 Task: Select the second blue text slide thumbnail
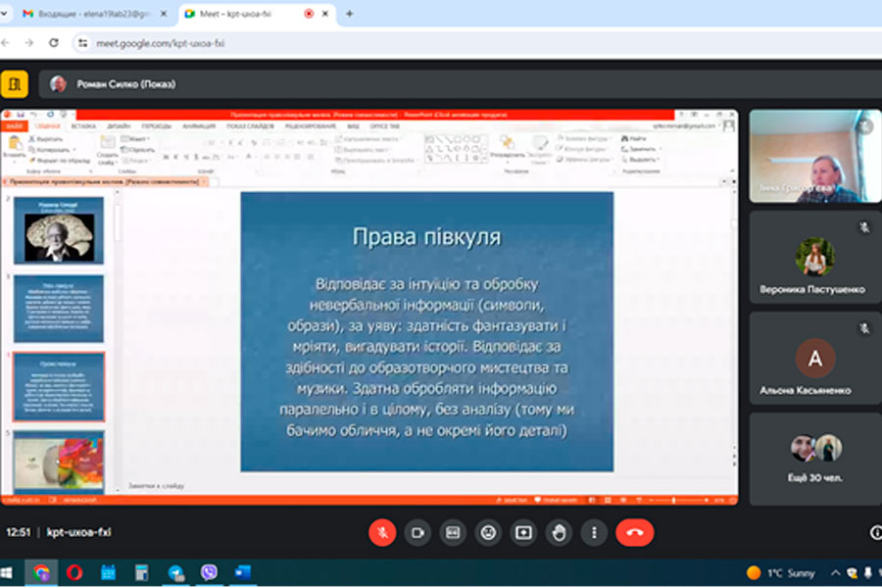[x=59, y=386]
